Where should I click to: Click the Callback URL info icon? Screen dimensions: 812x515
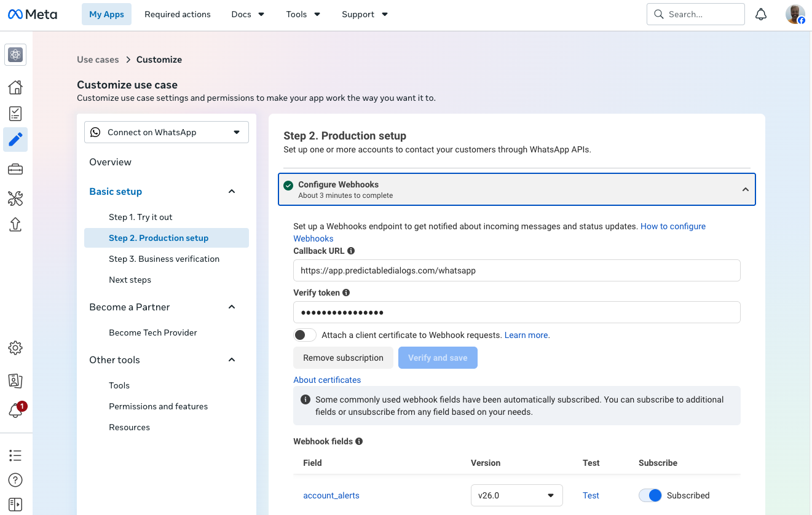(x=351, y=251)
